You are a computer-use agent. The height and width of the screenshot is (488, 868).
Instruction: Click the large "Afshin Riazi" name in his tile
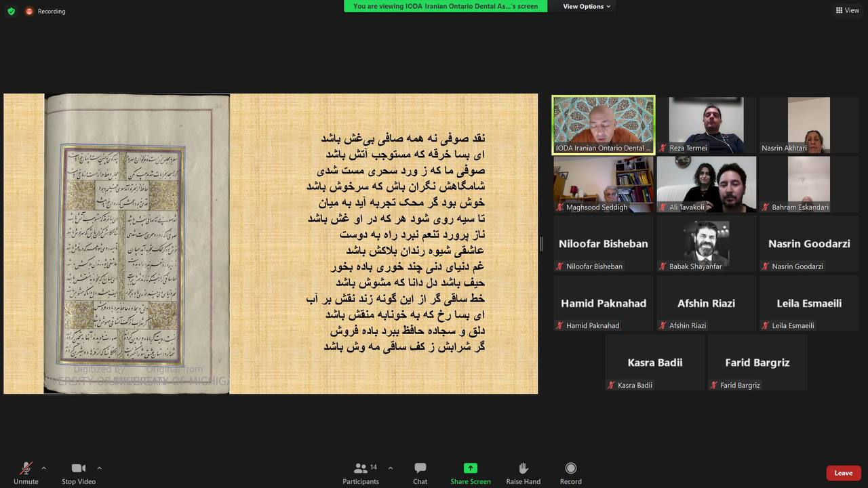(x=706, y=303)
